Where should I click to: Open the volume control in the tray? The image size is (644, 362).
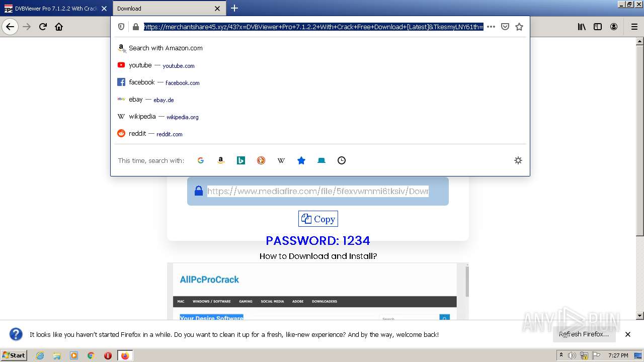(572, 355)
